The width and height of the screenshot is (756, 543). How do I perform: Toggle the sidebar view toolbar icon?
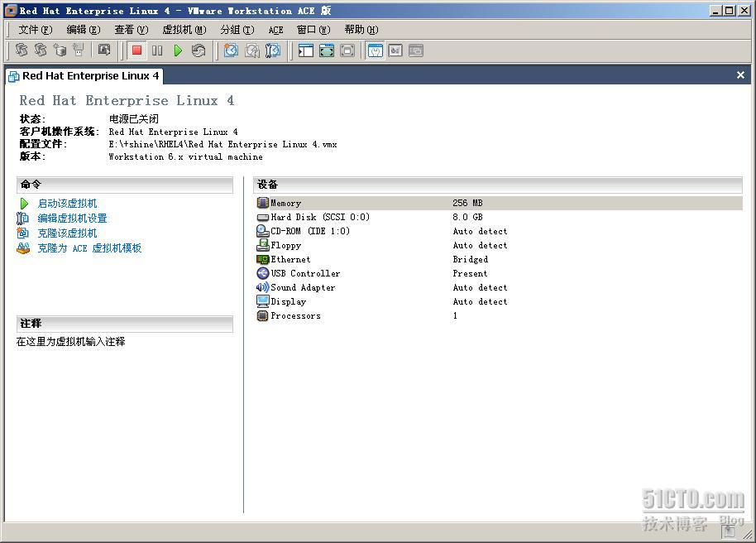click(306, 50)
